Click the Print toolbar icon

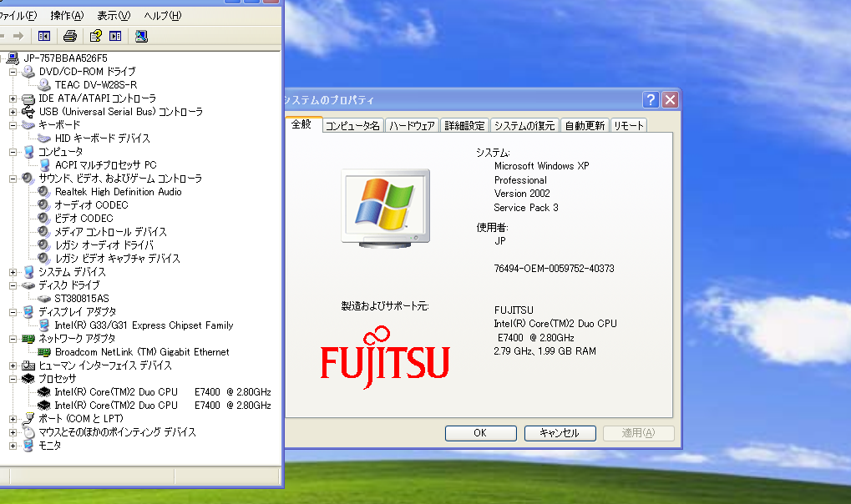[x=70, y=36]
